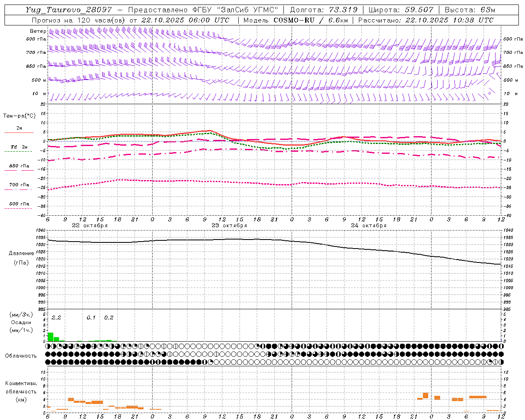Click the 'Широта: 59.507' header value
Viewport: 525px width, 420px height.
(401, 10)
